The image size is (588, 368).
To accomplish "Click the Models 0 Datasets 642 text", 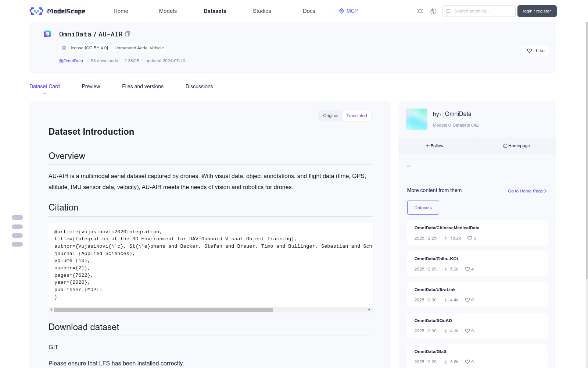I will [456, 125].
